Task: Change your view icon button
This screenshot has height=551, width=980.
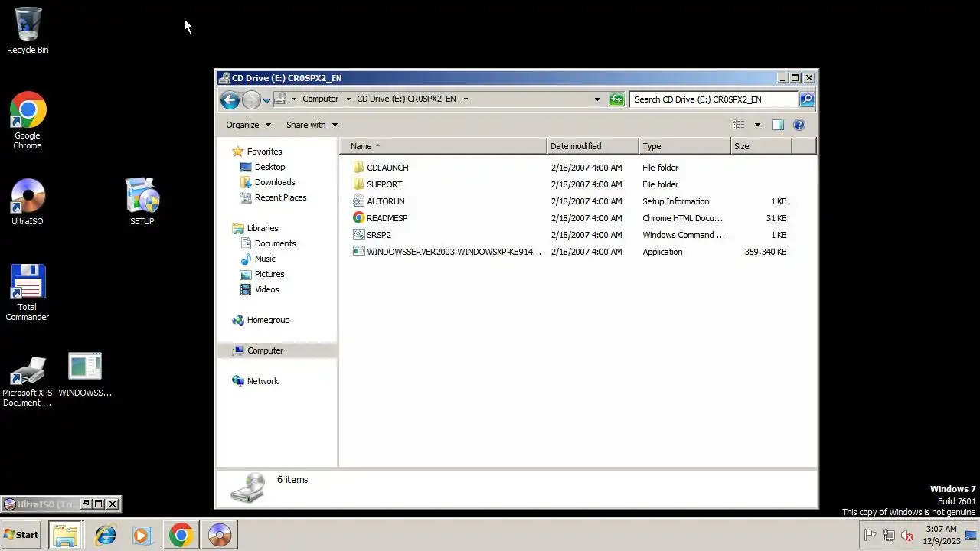Action: [738, 125]
